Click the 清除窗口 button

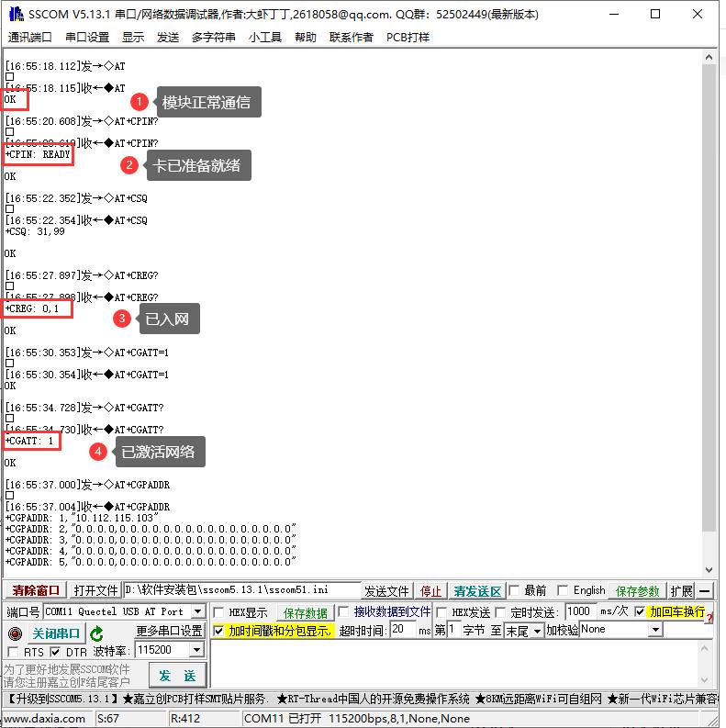coord(36,590)
